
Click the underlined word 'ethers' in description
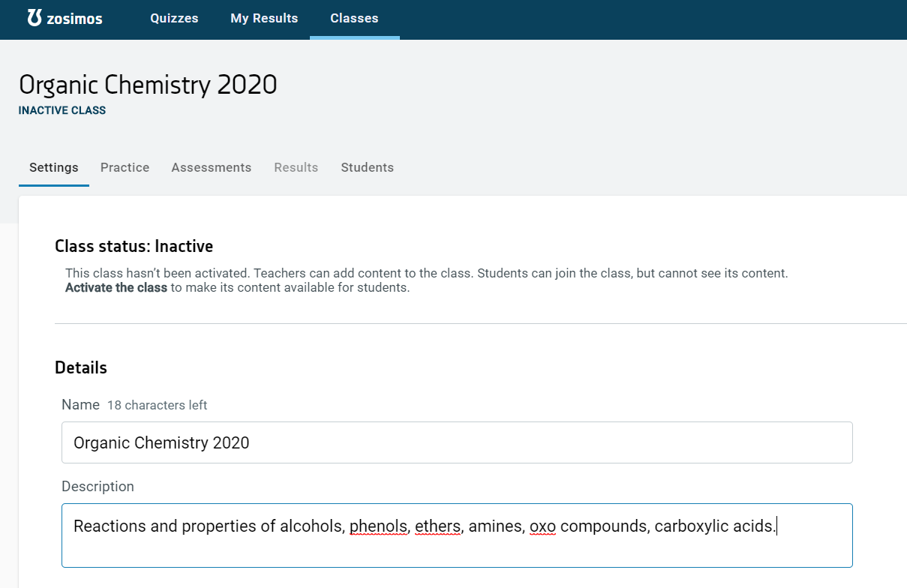point(437,526)
